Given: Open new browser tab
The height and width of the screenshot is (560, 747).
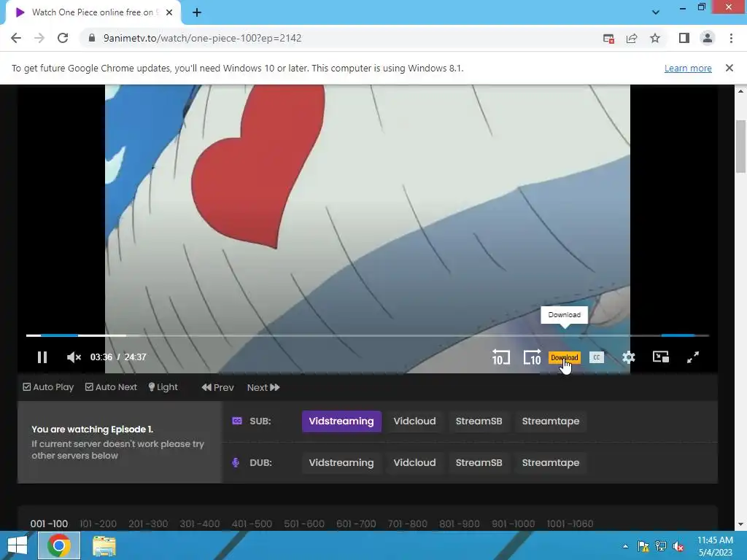Looking at the screenshot, I should pyautogui.click(x=197, y=12).
